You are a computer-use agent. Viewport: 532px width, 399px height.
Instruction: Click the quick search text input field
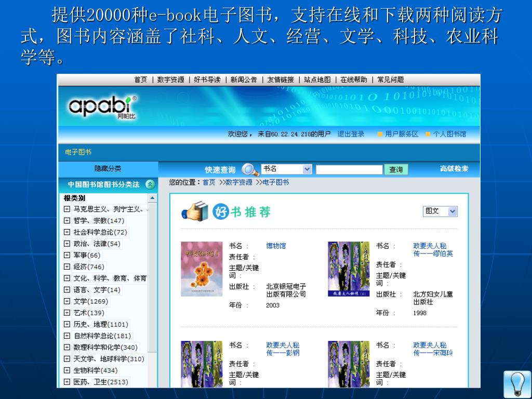349,170
